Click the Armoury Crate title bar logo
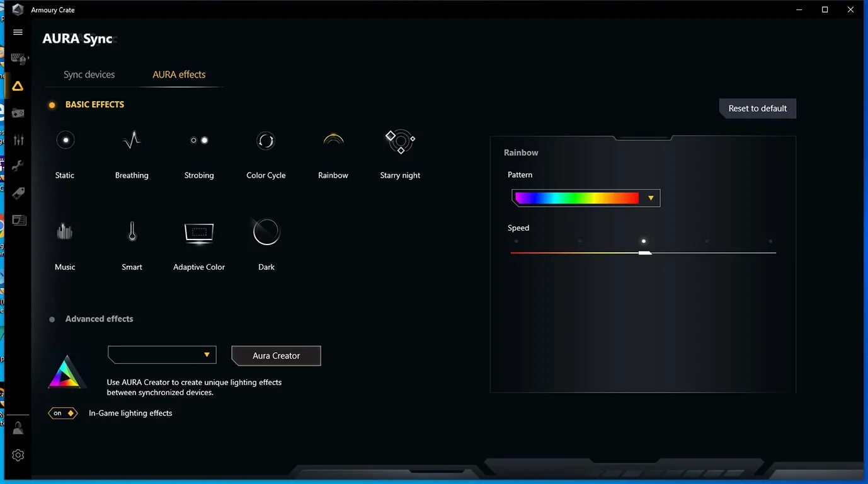This screenshot has width=868, height=484. 18,9
